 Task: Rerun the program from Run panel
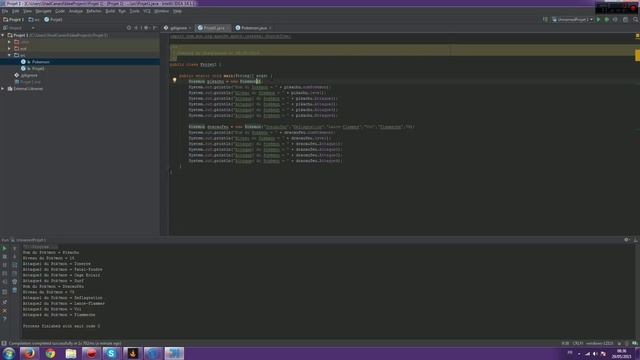(x=4, y=248)
